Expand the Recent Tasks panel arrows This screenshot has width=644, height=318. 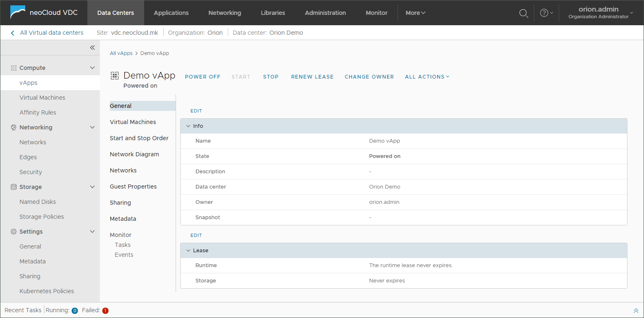pos(636,311)
